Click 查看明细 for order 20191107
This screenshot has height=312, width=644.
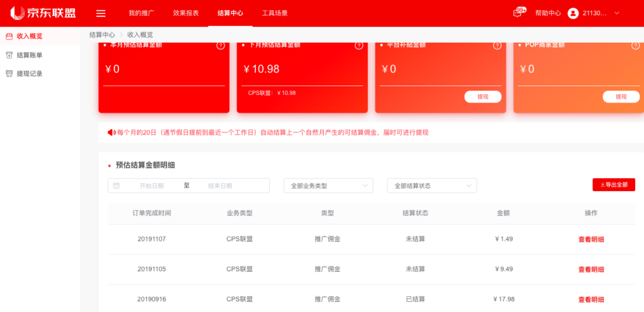(591, 240)
